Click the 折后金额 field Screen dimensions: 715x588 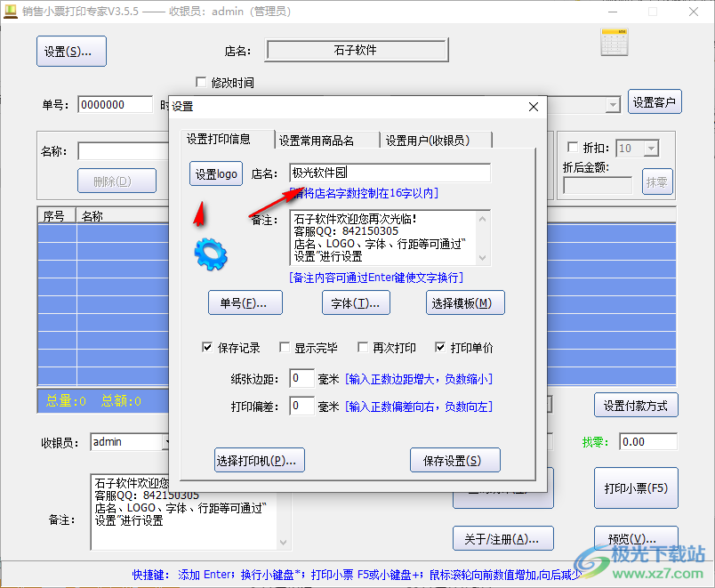tap(598, 185)
